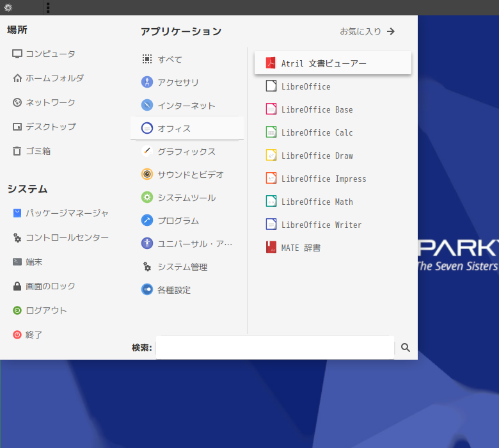Click the search magnifier icon
Screen dimensions: 499x448
pos(405,348)
